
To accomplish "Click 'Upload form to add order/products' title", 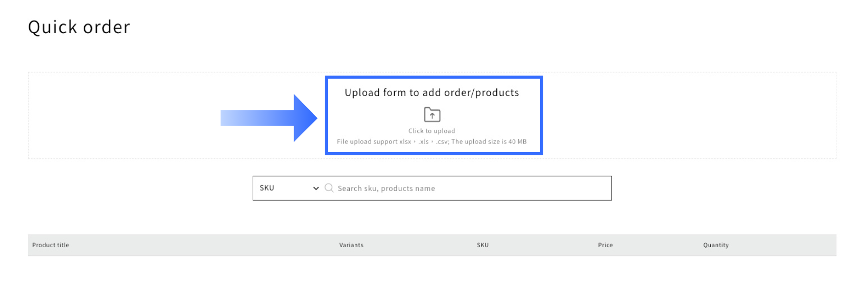I will (431, 92).
